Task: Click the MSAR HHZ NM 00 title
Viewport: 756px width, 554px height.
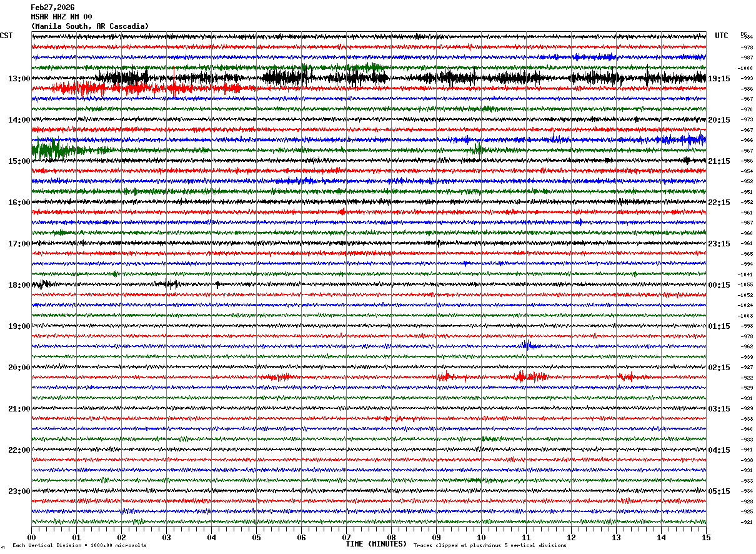Action: pyautogui.click(x=61, y=17)
